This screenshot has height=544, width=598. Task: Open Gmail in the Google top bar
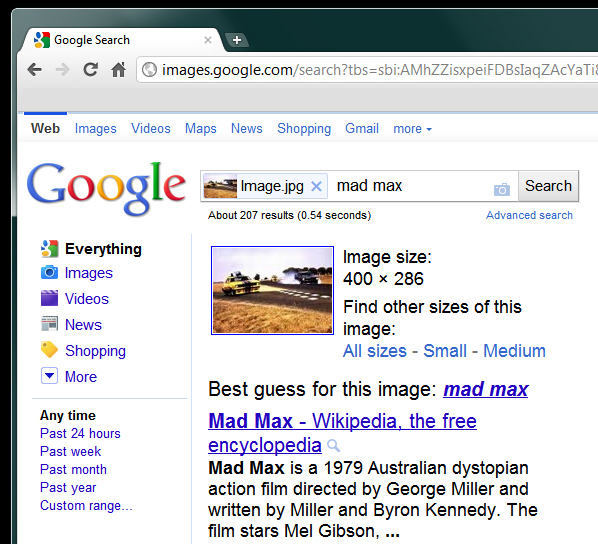coord(362,128)
